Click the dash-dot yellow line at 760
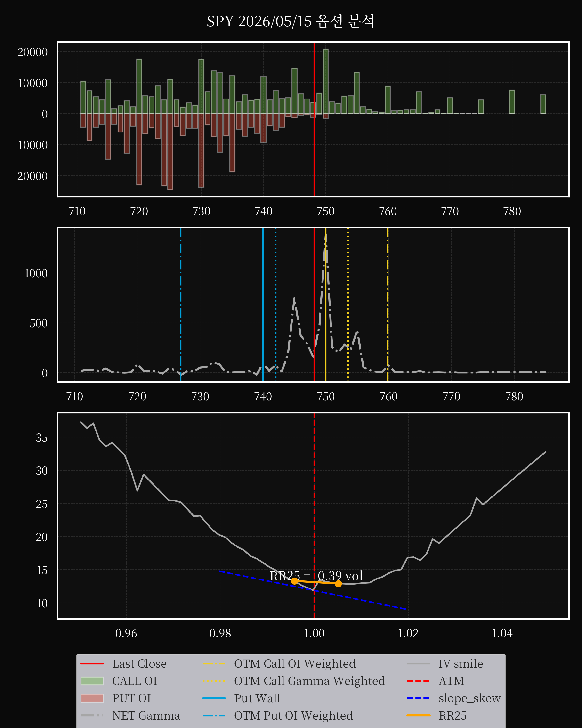Screen dimensions: 582x728 (388, 305)
